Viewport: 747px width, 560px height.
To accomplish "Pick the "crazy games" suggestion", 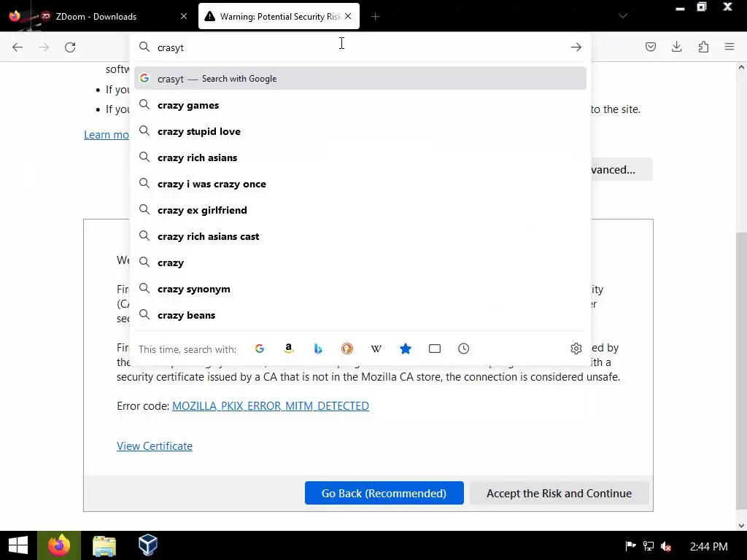I will tap(360, 105).
